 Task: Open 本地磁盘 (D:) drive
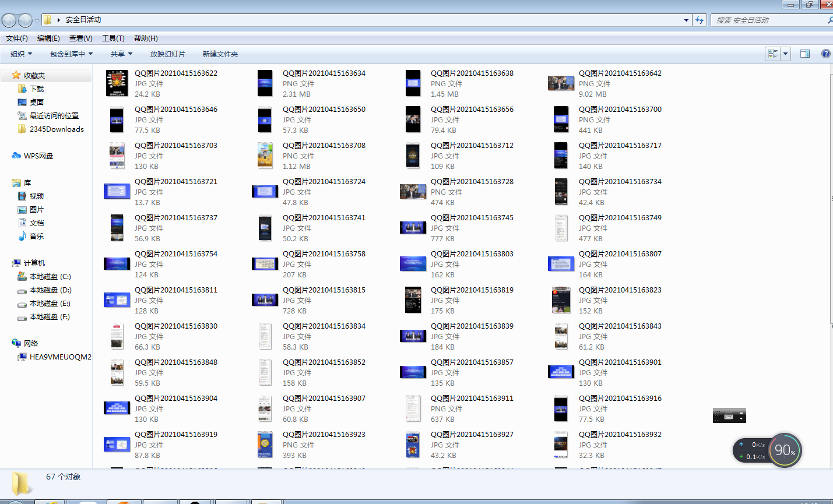50,290
